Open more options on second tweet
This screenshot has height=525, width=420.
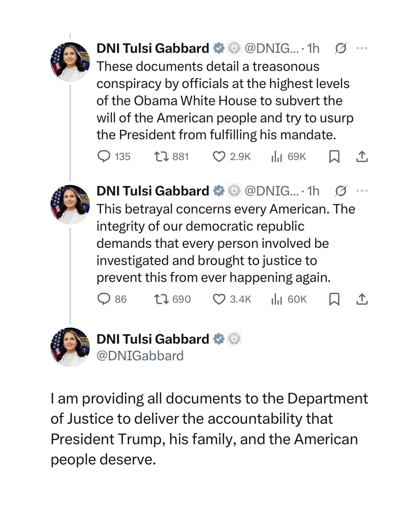click(362, 191)
